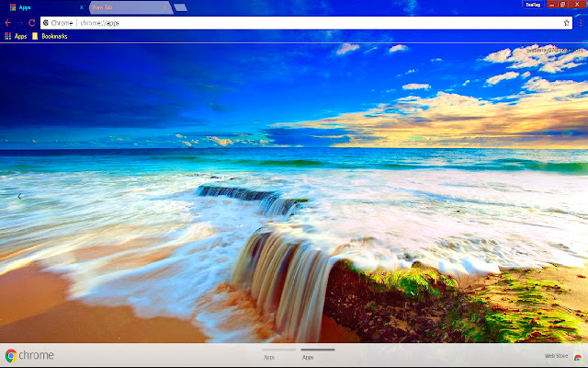This screenshot has width=588, height=368.
Task: Click the greyed forward navigation arrow
Action: 20,23
